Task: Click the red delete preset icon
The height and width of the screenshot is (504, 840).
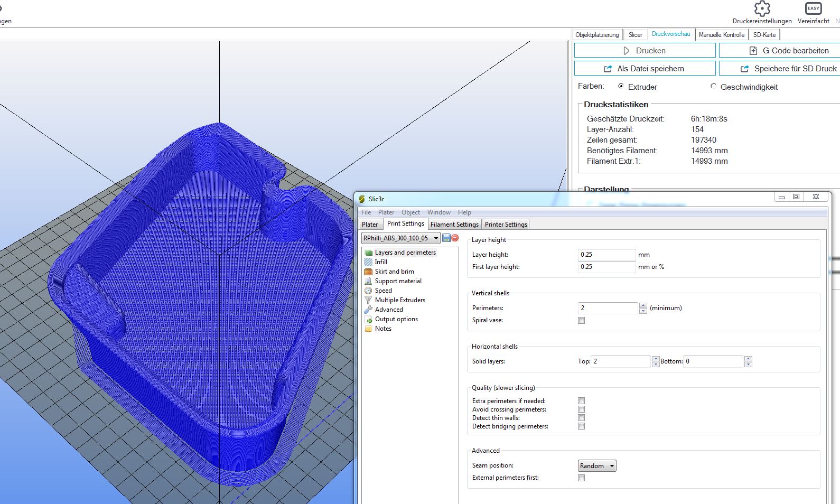Action: click(x=455, y=238)
